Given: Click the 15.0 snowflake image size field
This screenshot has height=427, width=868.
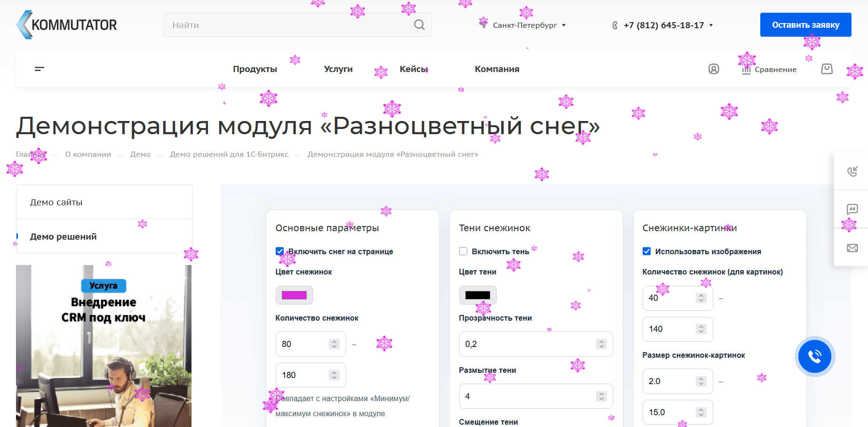Looking at the screenshot, I should [x=677, y=412].
